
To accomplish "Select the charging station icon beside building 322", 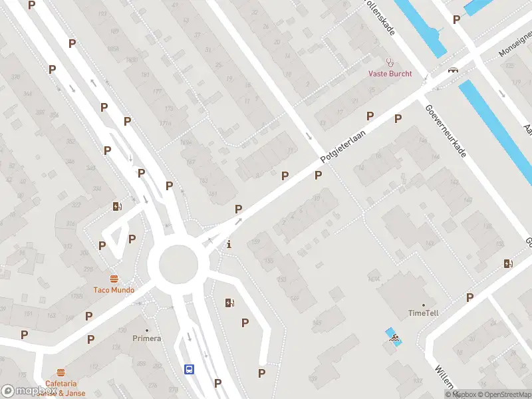I will (x=117, y=206).
